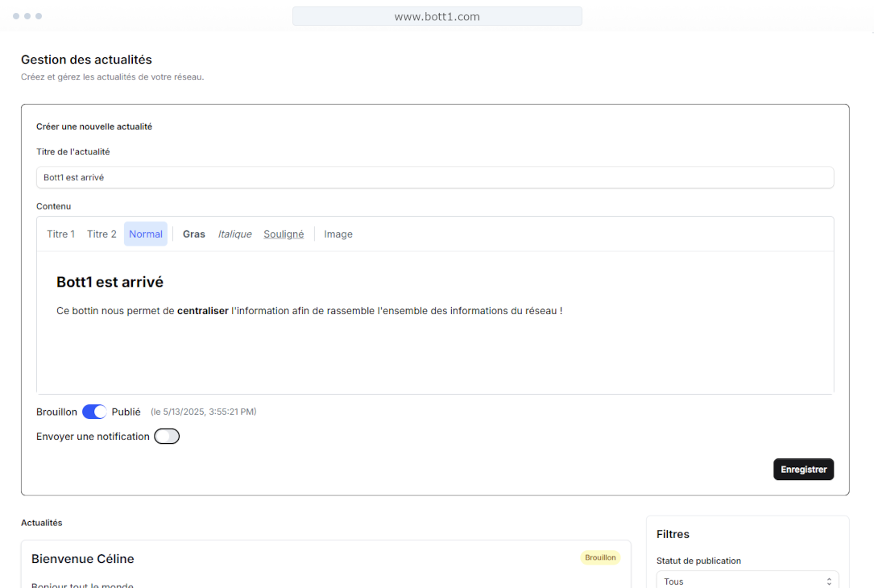Image resolution: width=874 pixels, height=588 pixels.
Task: Enable the Envoyer une notification toggle
Action: pos(167,436)
